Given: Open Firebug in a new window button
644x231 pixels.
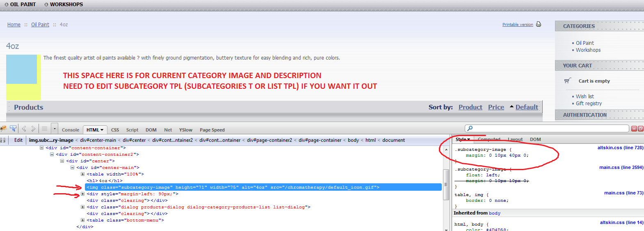Looking at the screenshot, I should tap(640, 129).
